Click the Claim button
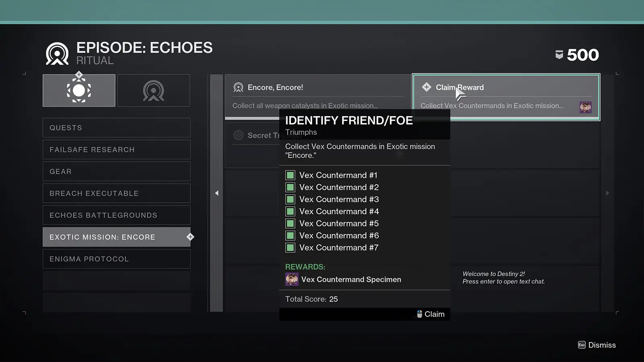Screen dimensions: 644x362 [436, 314]
